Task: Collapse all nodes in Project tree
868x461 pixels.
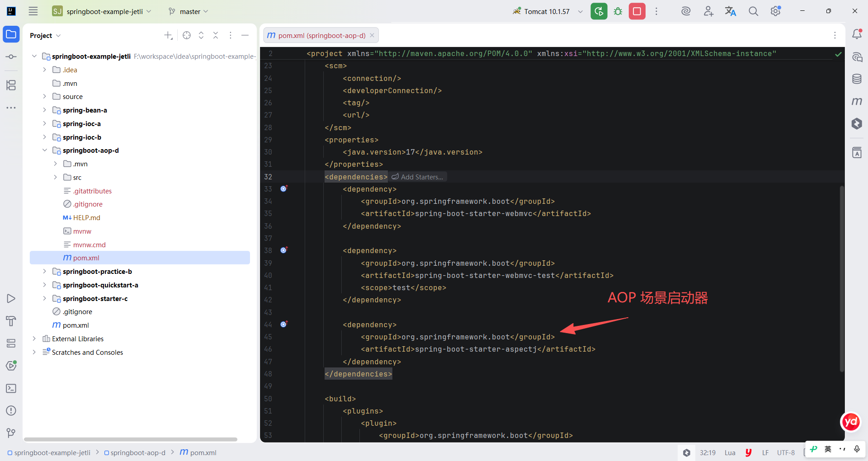Action: pyautogui.click(x=216, y=35)
